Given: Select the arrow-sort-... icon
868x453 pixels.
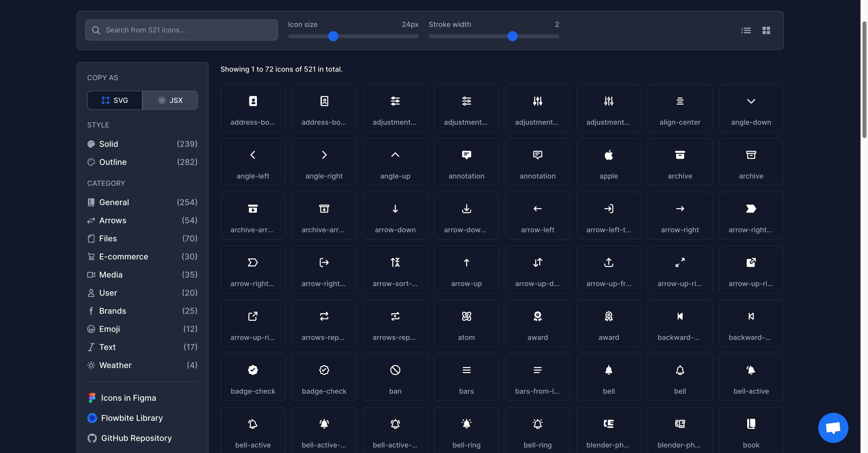Looking at the screenshot, I should click(395, 269).
